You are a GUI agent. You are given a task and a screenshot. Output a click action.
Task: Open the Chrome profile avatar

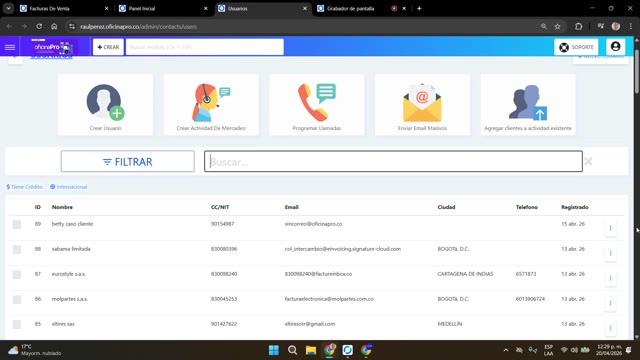616,26
